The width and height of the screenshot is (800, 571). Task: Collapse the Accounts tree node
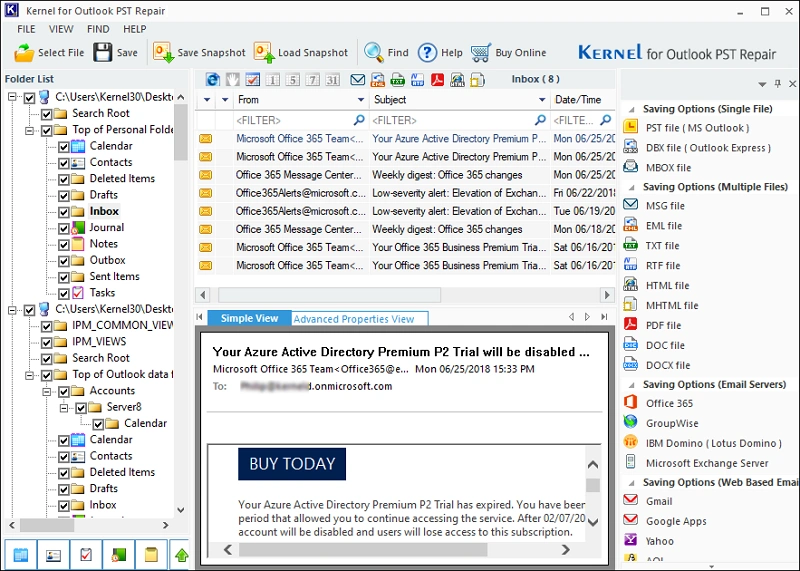47,391
